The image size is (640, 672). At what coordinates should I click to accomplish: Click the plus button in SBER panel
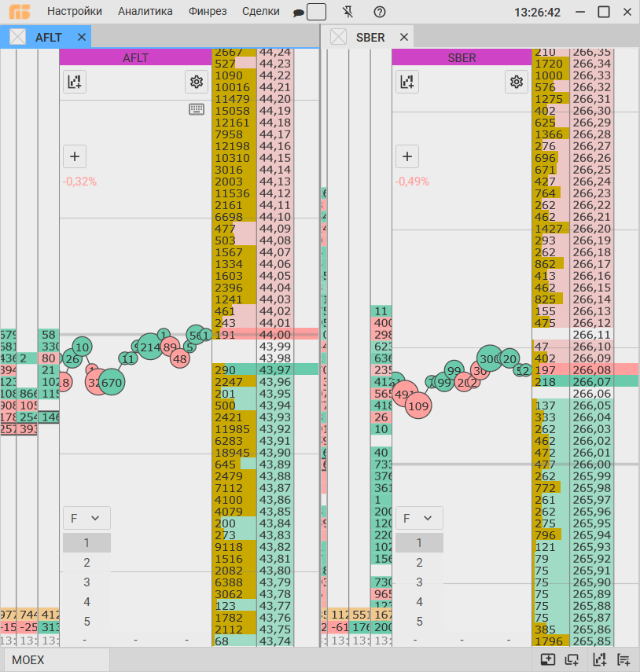407,156
